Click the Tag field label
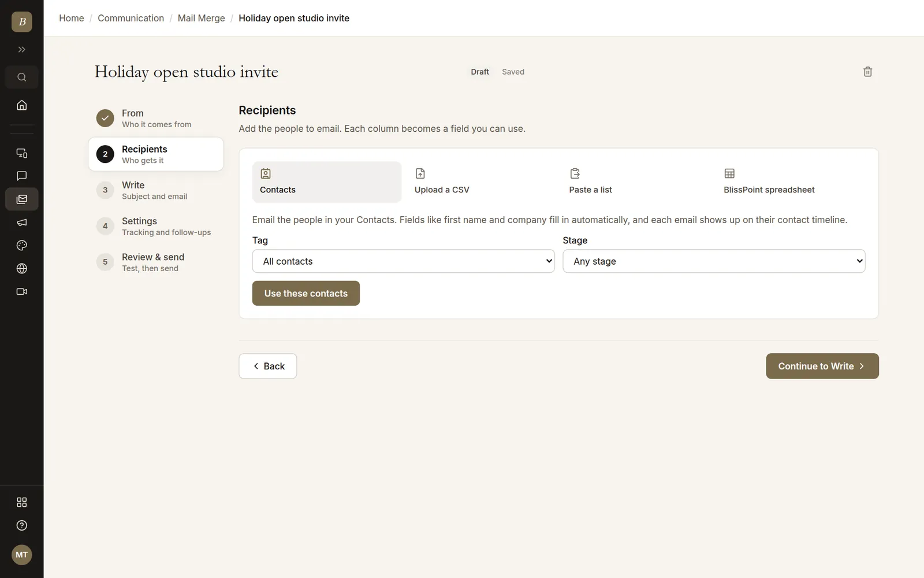This screenshot has width=924, height=578. [260, 240]
